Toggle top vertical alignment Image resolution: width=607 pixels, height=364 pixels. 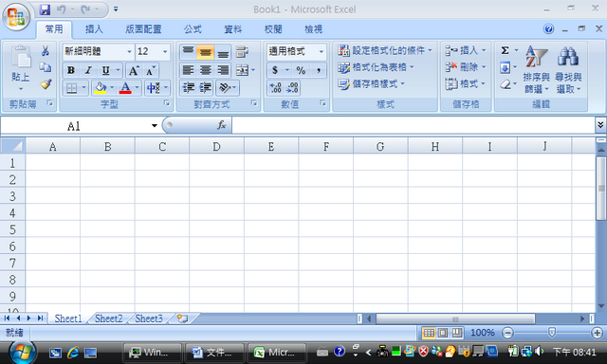pyautogui.click(x=188, y=51)
